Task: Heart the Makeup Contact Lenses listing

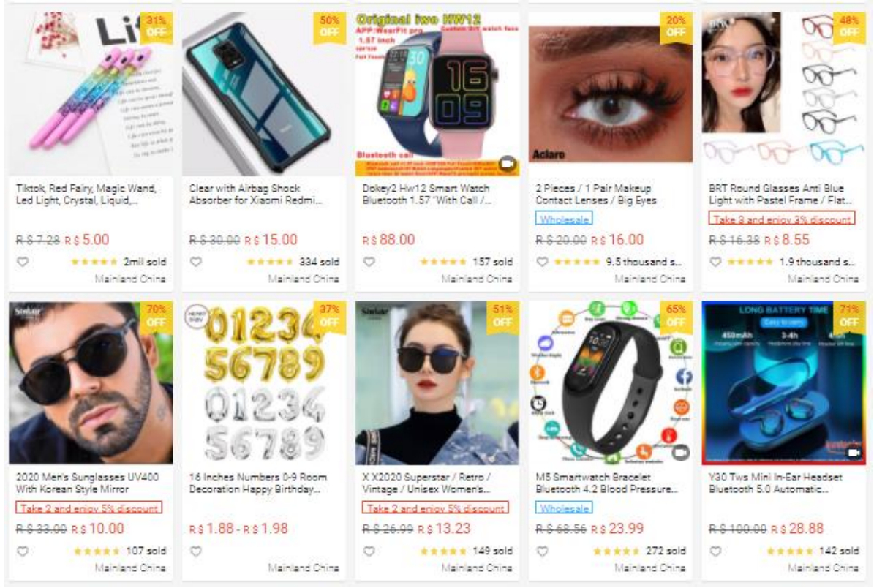Action: 543,262
